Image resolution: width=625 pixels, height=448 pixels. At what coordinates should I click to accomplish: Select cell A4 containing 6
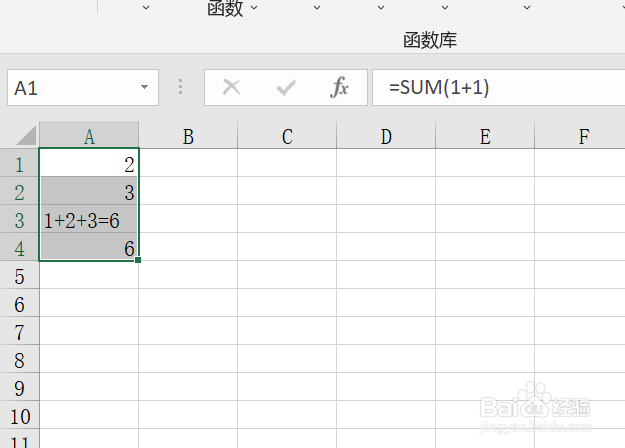pos(89,247)
